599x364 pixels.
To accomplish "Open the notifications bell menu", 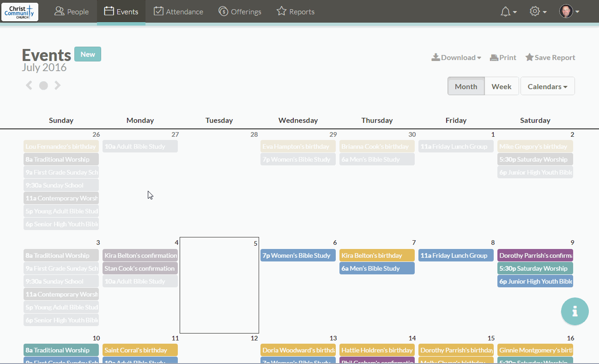I will coord(508,12).
